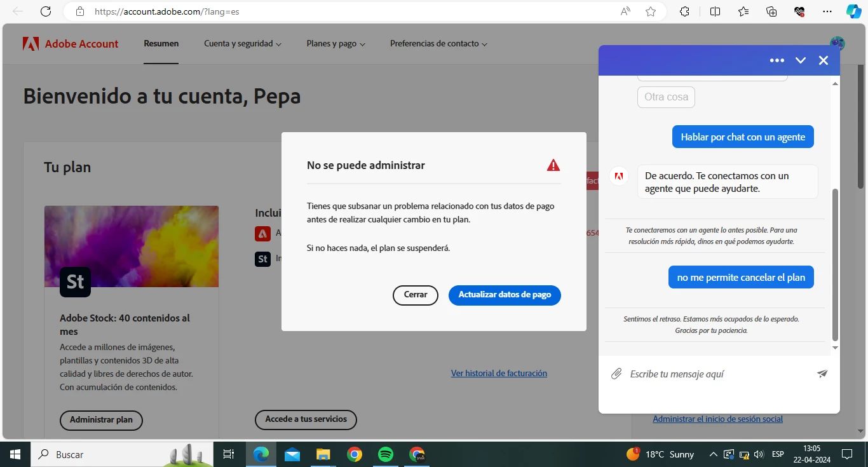The image size is (868, 467).
Task: Open the Collections icon in the Edge toolbar
Action: click(x=771, y=11)
